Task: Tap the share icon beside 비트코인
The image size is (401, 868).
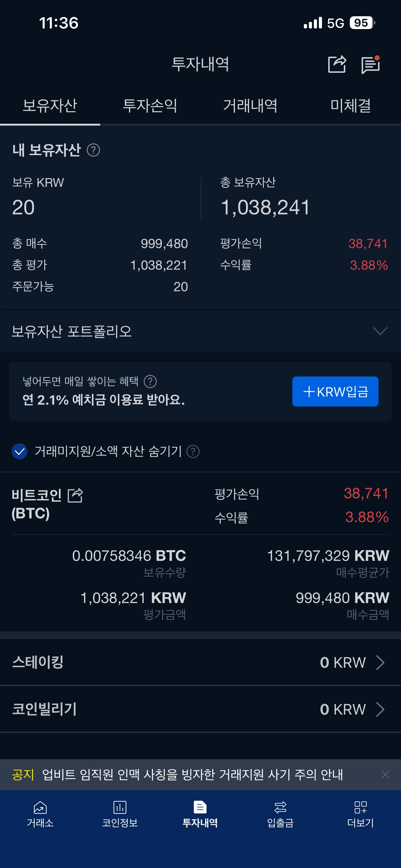Action: [75, 495]
